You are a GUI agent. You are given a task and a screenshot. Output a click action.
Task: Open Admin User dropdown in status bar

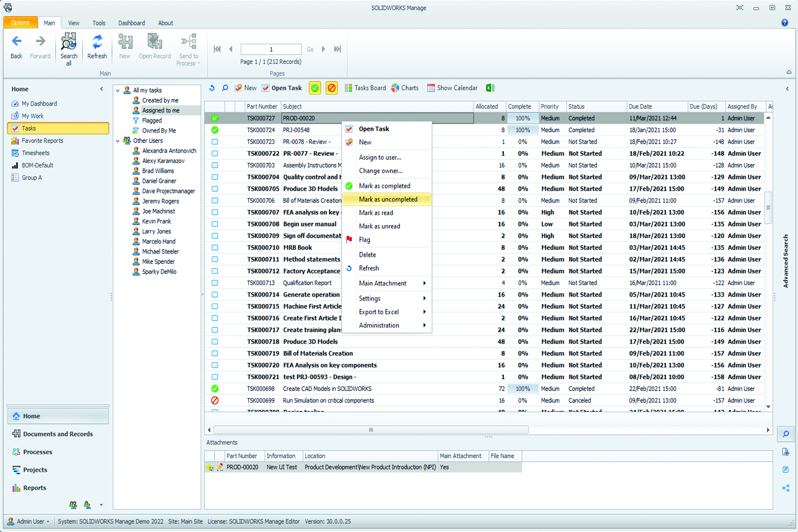coord(29,521)
